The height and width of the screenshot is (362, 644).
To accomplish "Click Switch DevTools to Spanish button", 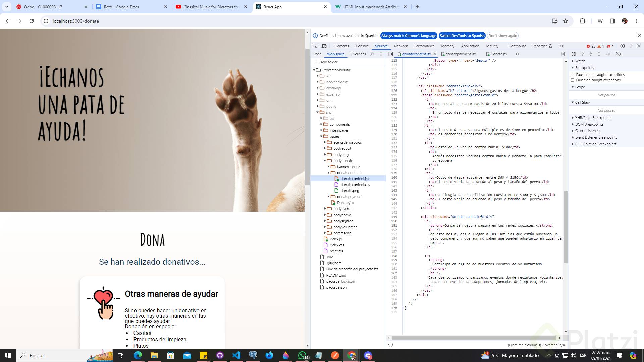I will pos(462,36).
